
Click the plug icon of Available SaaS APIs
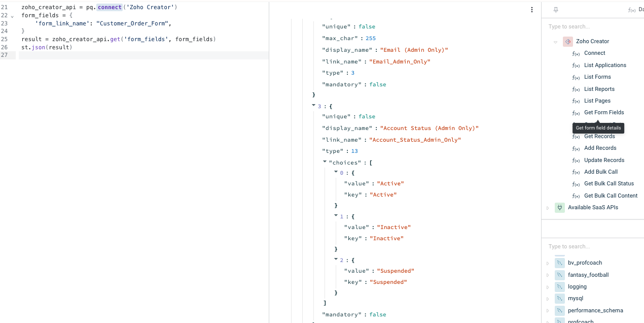coord(560,208)
